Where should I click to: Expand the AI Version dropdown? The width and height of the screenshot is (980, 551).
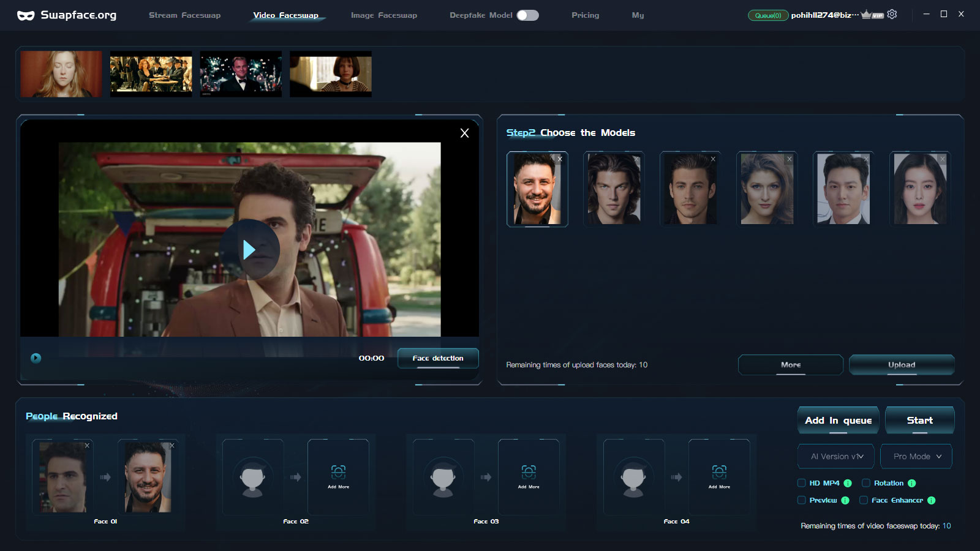pyautogui.click(x=836, y=456)
